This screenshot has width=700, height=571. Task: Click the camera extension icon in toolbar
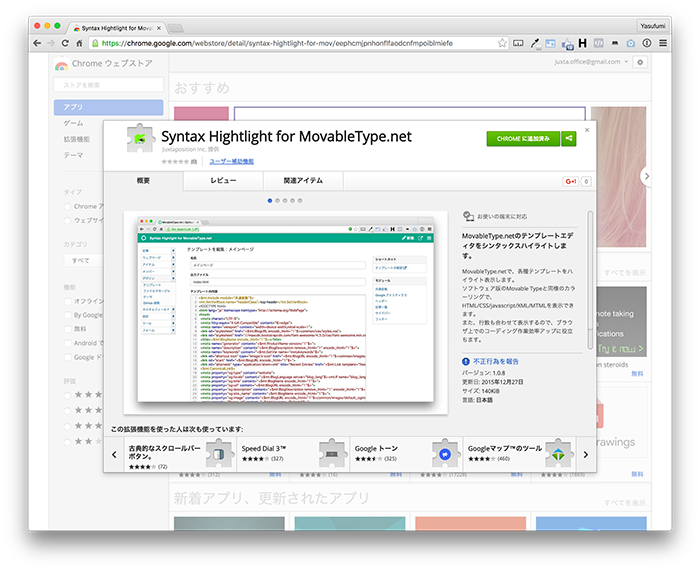pyautogui.click(x=630, y=43)
